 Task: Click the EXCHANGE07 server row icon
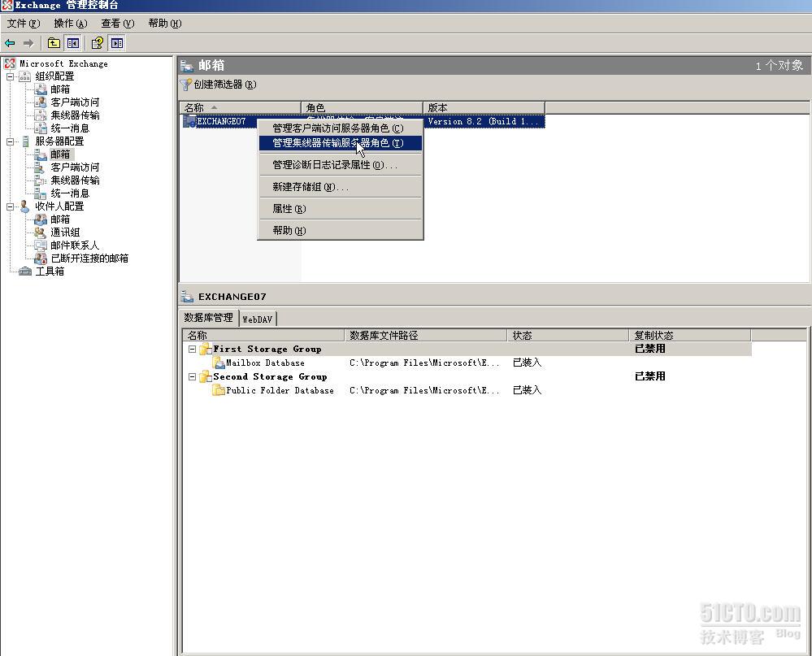[189, 122]
